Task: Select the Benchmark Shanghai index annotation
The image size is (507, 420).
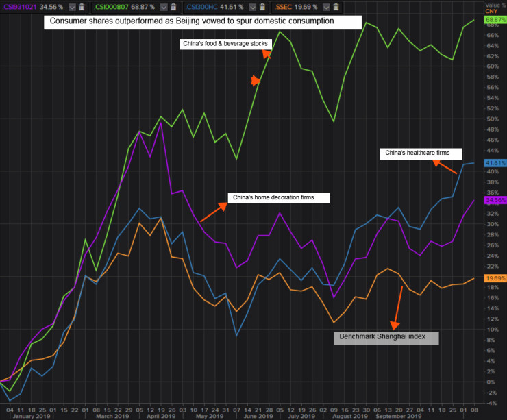Action: pos(386,338)
